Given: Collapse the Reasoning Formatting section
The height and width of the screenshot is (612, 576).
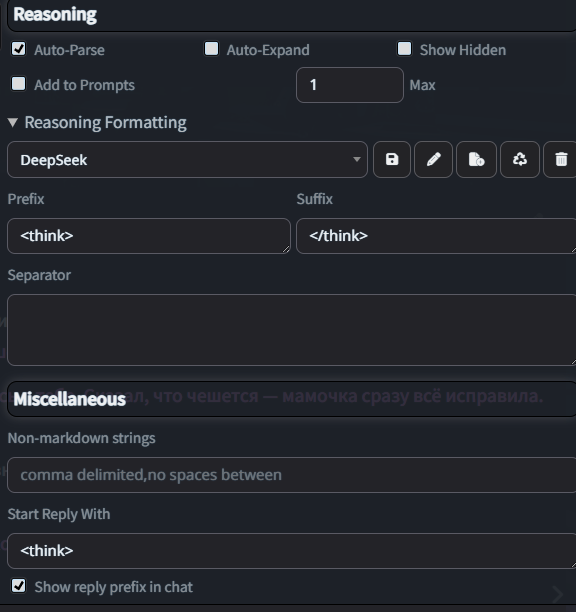Looking at the screenshot, I should pos(97,123).
